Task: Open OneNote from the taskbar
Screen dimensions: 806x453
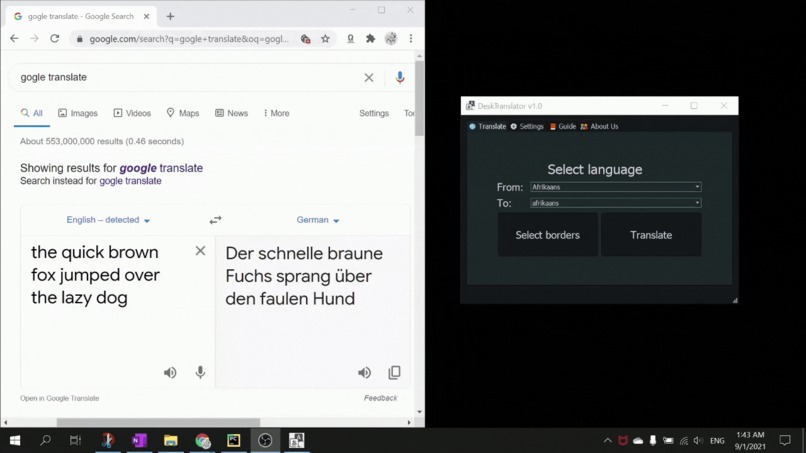Action: [x=139, y=440]
